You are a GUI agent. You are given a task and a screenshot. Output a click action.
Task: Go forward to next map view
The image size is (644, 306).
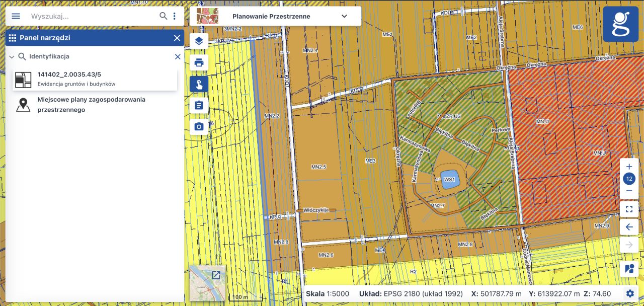[x=629, y=245]
